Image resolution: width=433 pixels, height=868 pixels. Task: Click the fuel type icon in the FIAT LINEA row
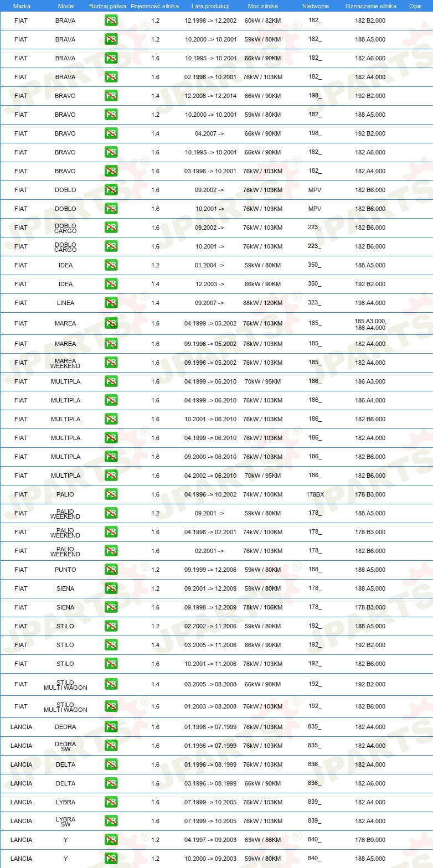click(x=111, y=303)
